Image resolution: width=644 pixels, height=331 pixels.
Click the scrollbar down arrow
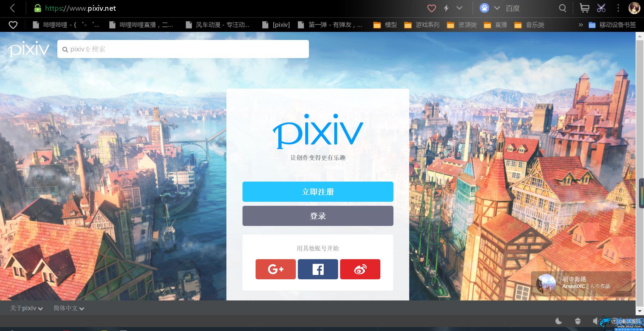639,311
